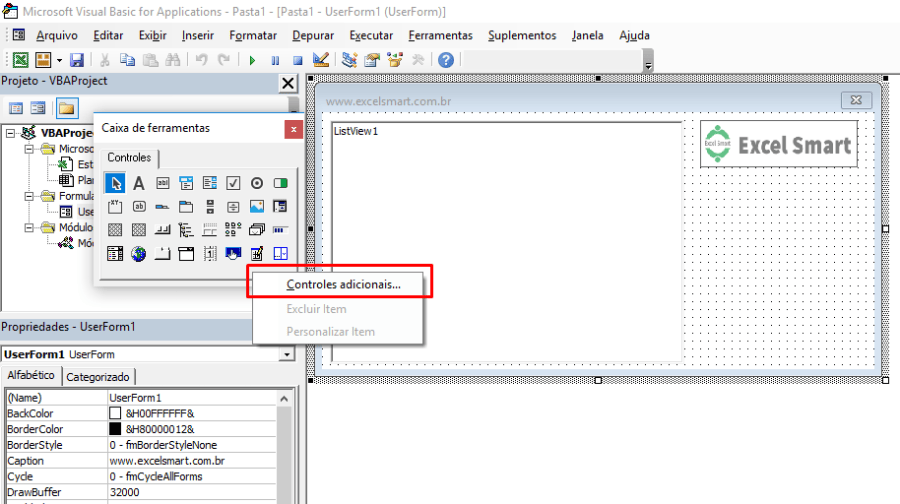Pick the ProgressBar control in toolbox
This screenshot has width=900, height=504.
pyautogui.click(x=280, y=230)
